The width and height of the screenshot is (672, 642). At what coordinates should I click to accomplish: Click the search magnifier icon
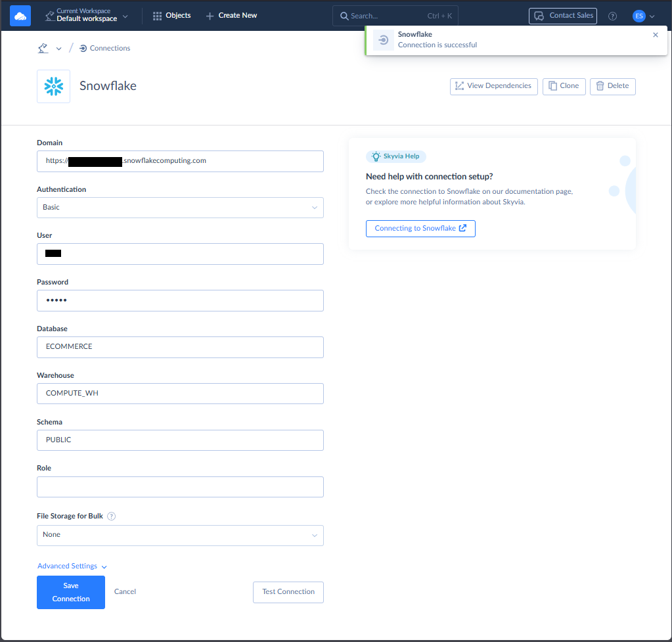pyautogui.click(x=344, y=16)
